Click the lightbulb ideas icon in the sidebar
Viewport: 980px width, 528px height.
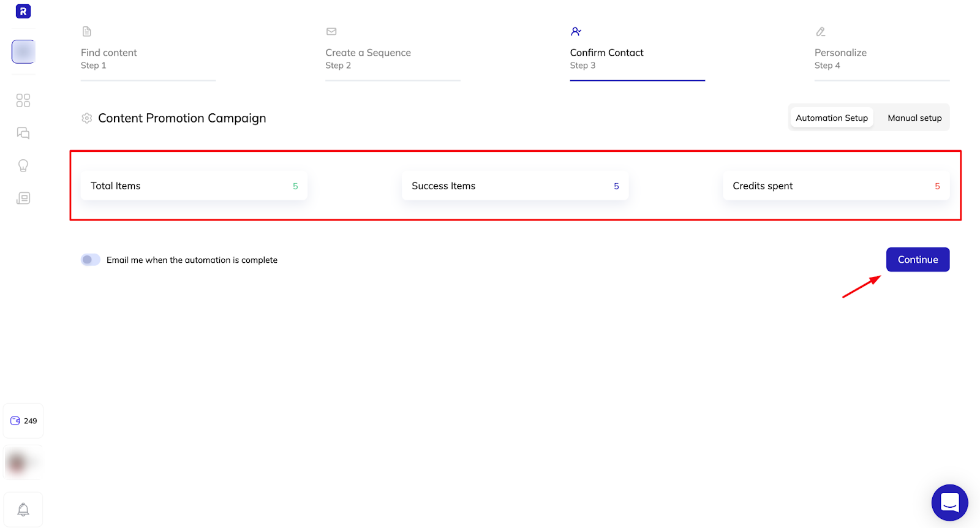[x=23, y=165]
